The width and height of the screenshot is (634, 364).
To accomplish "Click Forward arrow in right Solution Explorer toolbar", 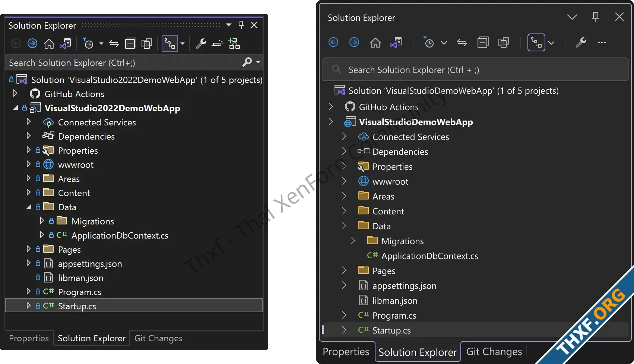I will pos(354,42).
